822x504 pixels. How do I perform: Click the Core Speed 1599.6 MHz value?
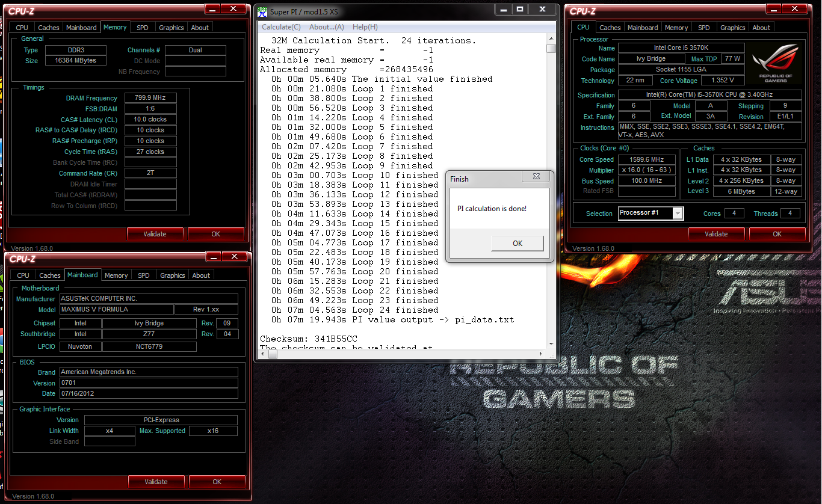647,160
